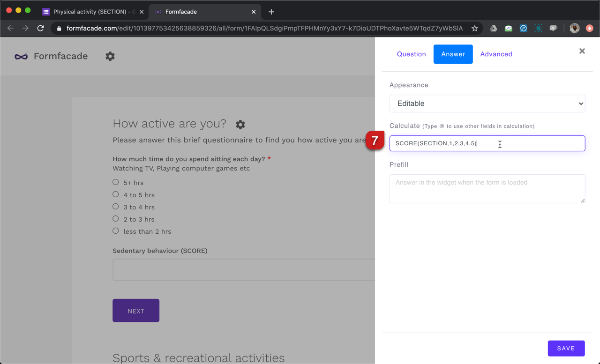Choose 'less than 2 hrs'

pos(115,231)
